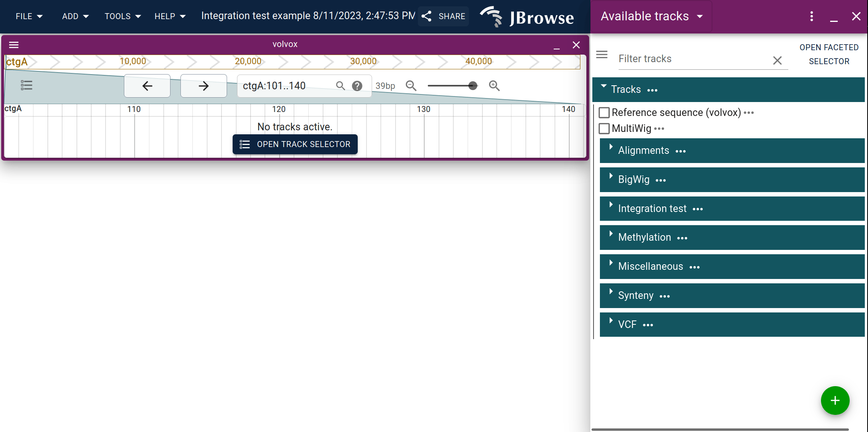Enable the Reference sequence (volvox) track
This screenshot has height=432, width=868.
[604, 113]
